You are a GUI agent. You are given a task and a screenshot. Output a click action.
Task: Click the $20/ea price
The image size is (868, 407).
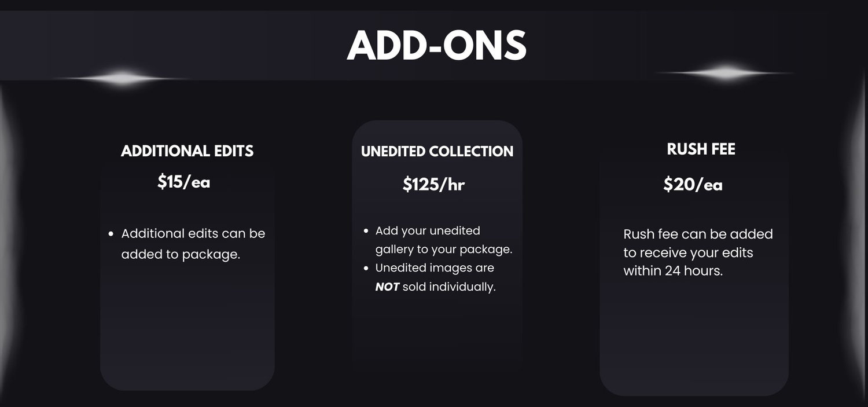point(693,185)
